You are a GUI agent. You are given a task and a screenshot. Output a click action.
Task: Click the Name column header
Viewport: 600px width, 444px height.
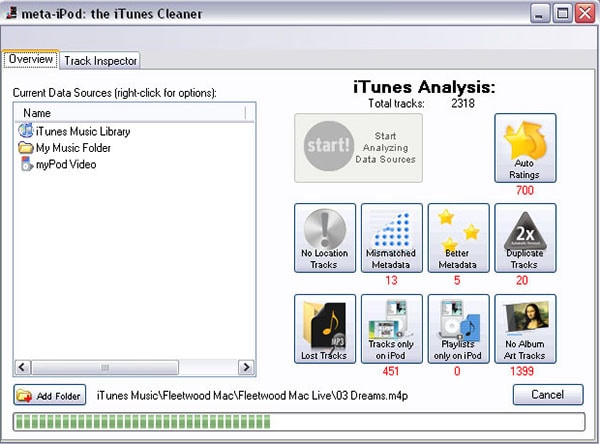coord(130,113)
